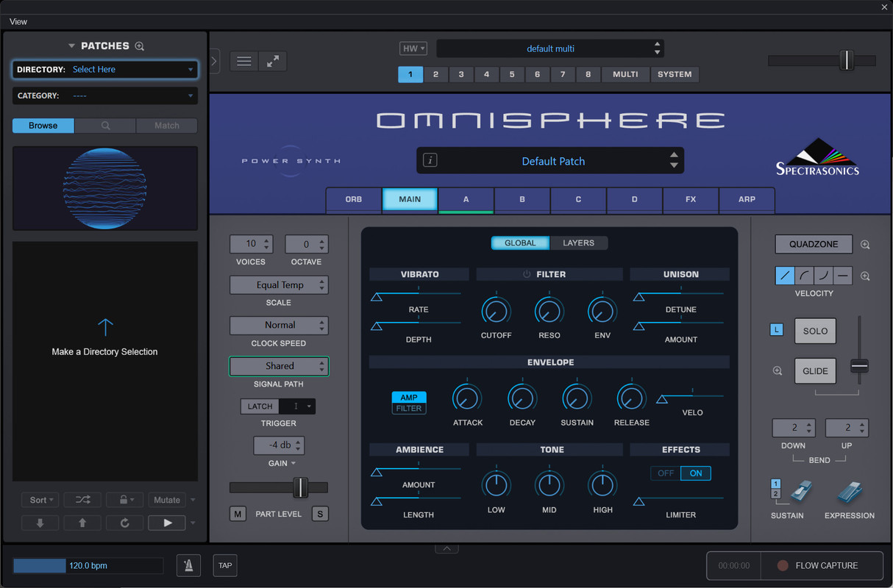This screenshot has height=588, width=893.
Task: Open the 'default multi' selector
Action: pos(550,49)
